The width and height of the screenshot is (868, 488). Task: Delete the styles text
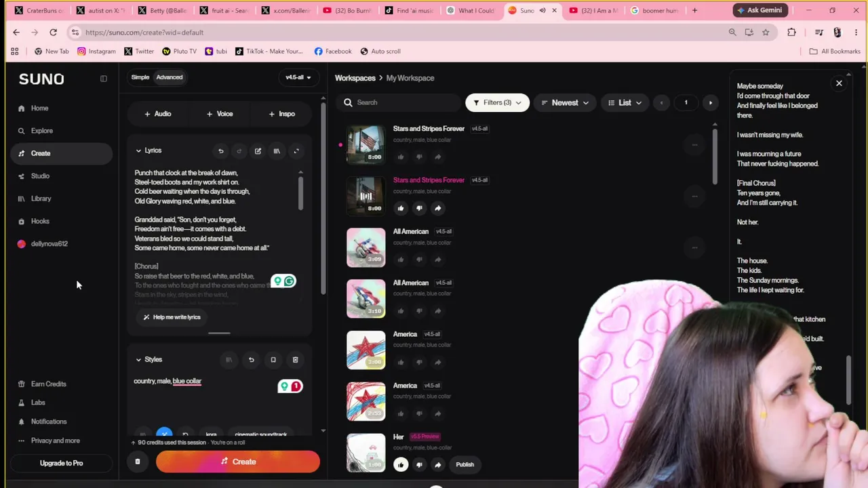pyautogui.click(x=295, y=360)
